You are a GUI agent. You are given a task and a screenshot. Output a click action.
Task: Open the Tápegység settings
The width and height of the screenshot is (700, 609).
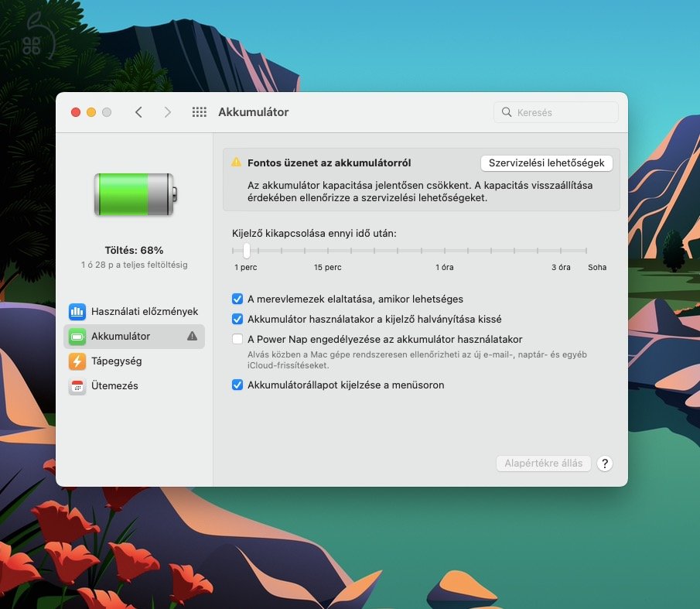pos(117,361)
